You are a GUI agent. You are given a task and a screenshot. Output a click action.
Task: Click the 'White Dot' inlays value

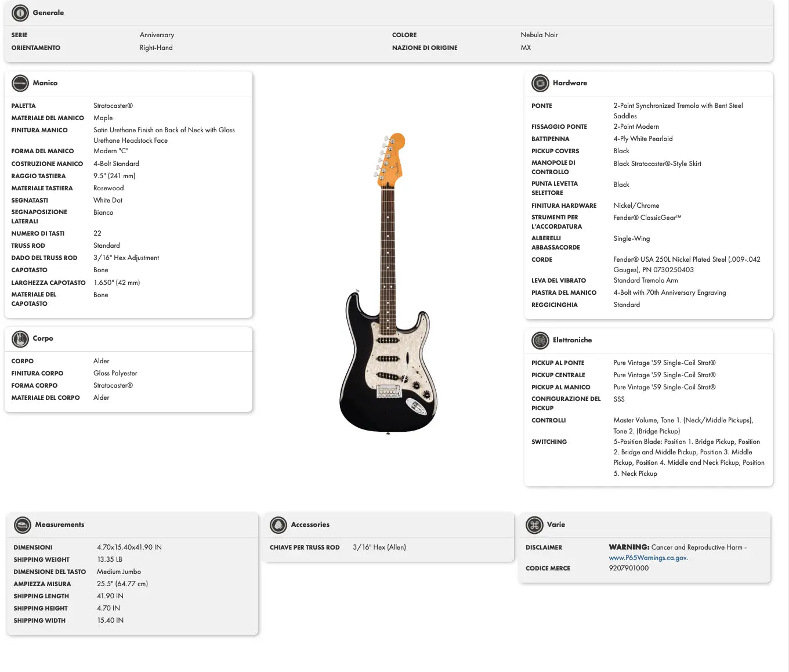click(x=108, y=200)
